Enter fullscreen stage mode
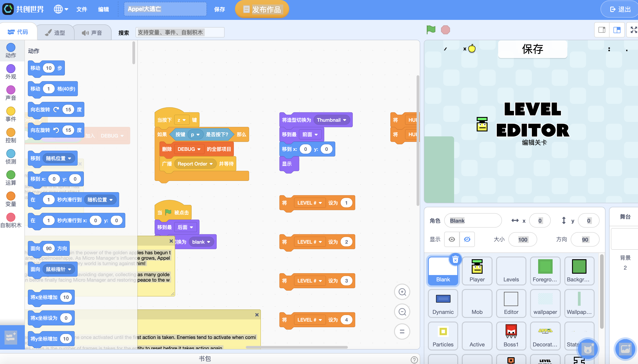The image size is (638, 364). click(633, 30)
